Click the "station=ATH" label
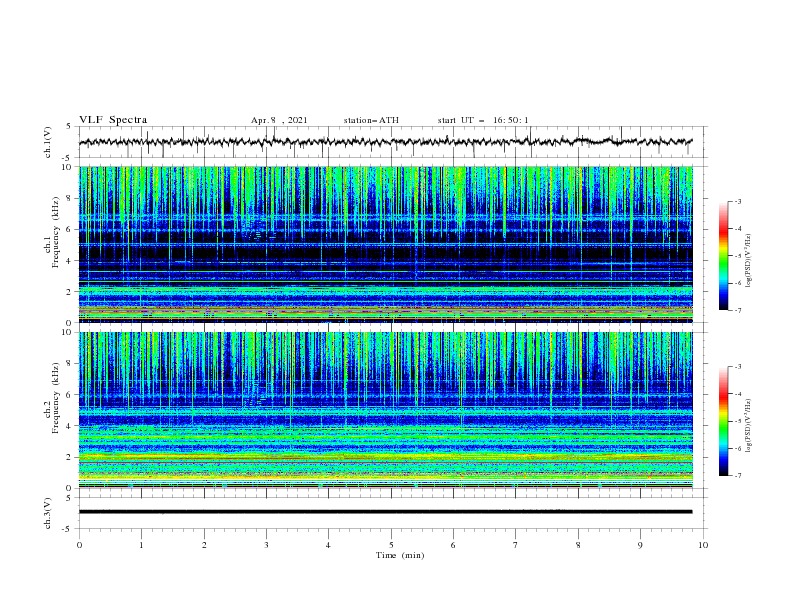Viewport: 792px width, 612px height. pyautogui.click(x=371, y=120)
